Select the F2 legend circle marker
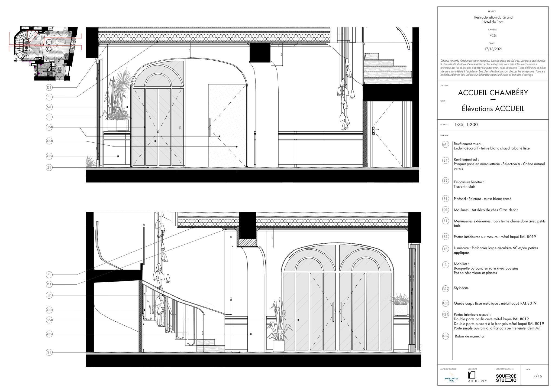Screen dimensions: 555x392 coord(446,236)
